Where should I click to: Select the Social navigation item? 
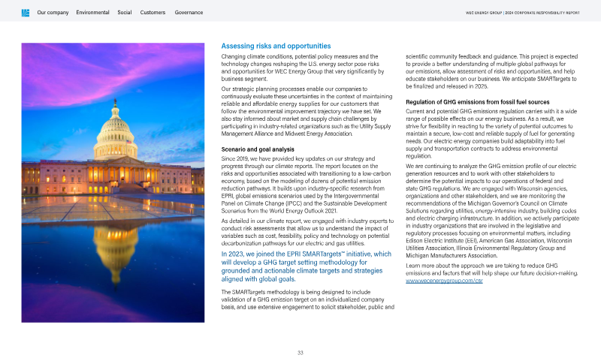click(125, 13)
